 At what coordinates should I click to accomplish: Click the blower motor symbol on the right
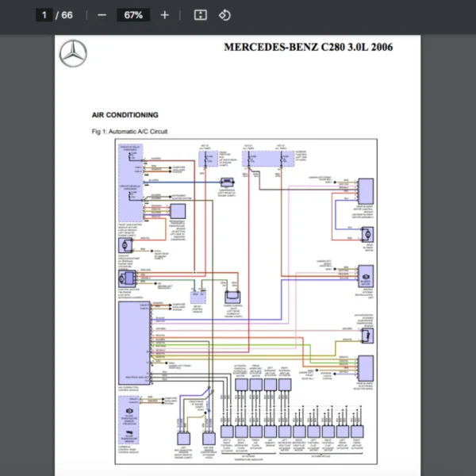tap(367, 274)
